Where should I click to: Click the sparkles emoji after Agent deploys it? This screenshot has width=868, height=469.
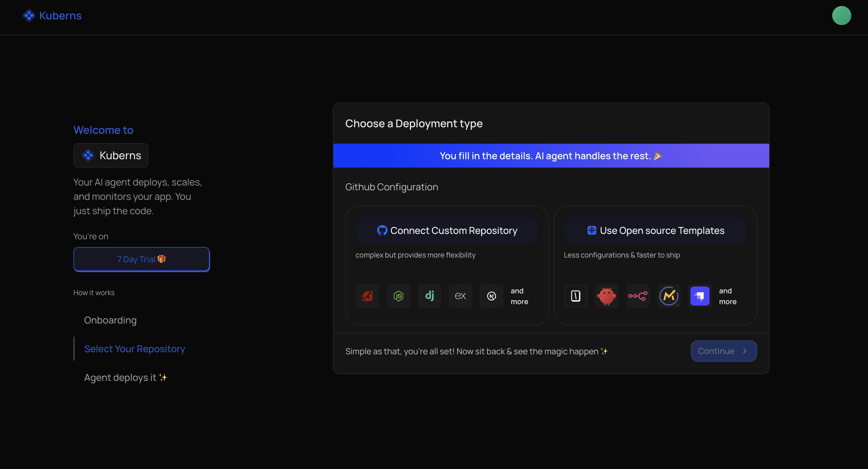click(x=163, y=377)
